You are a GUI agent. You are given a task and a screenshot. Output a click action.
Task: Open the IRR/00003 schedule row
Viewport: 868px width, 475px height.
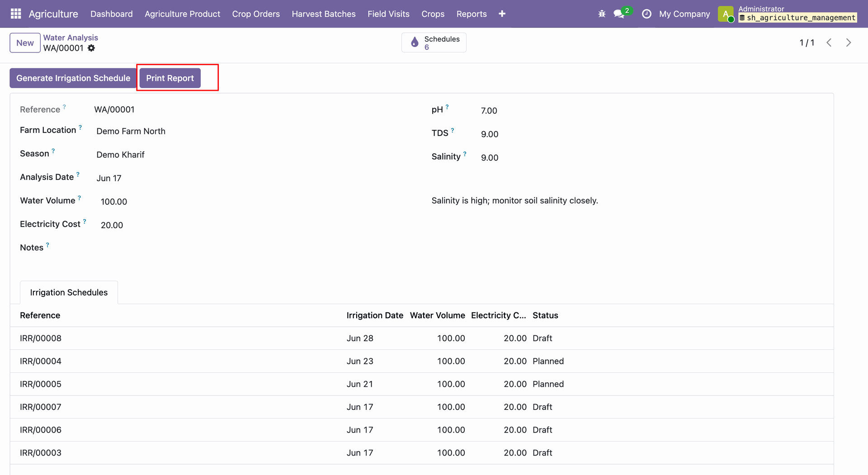[x=422, y=453]
